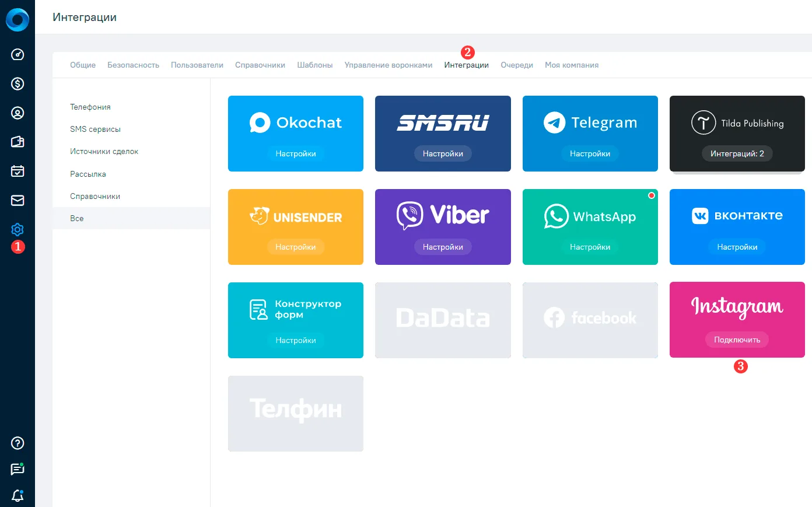Open the deals dollar icon

click(x=17, y=84)
